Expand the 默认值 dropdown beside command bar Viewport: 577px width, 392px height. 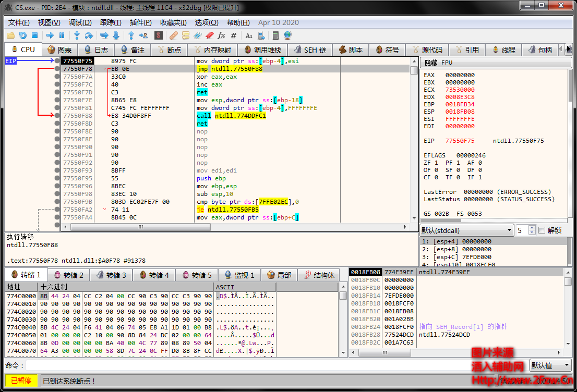550,365
